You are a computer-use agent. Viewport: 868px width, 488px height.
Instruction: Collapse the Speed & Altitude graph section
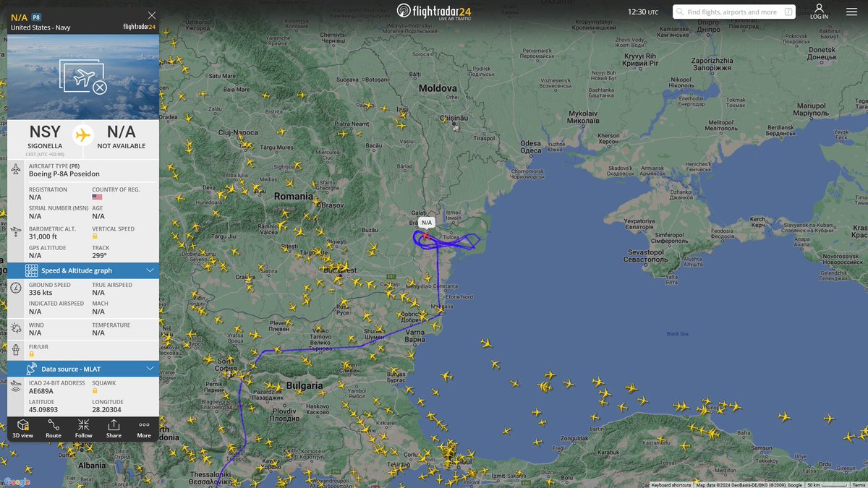[x=150, y=270]
